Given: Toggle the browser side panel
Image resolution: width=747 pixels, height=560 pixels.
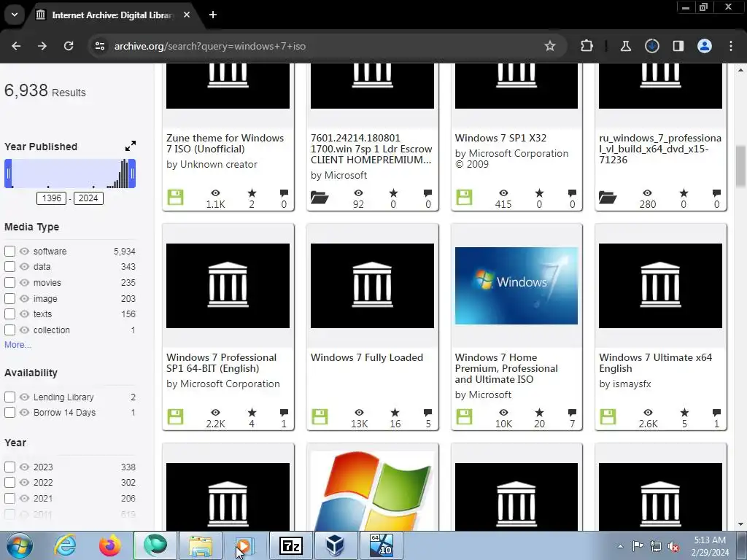Looking at the screenshot, I should point(678,46).
